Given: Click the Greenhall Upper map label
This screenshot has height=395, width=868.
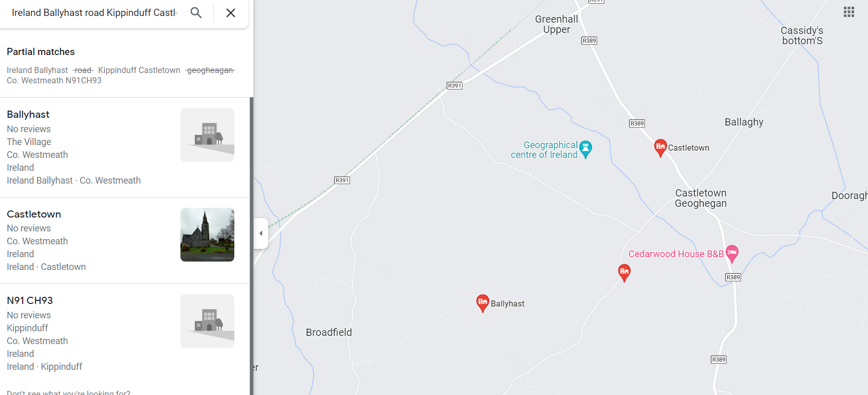Looking at the screenshot, I should [557, 24].
